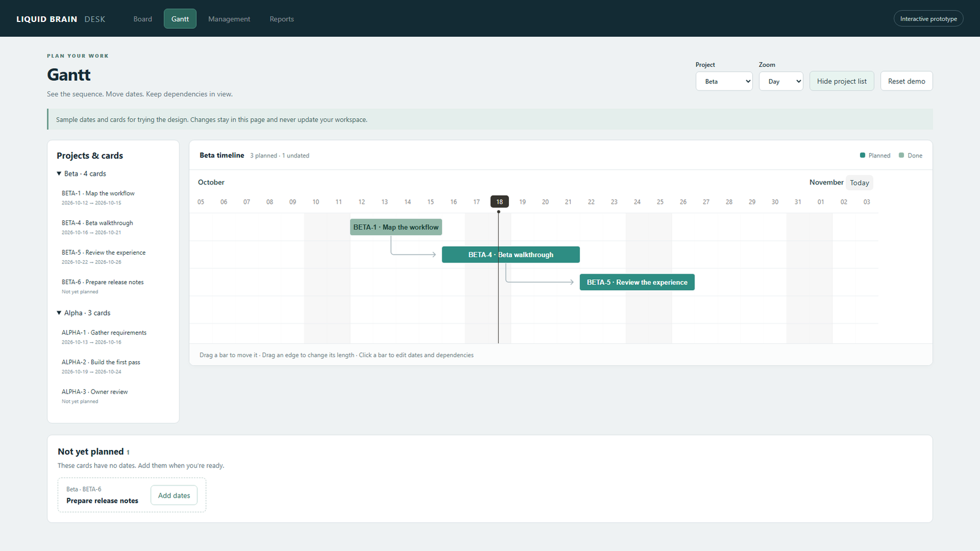
Task: Switch to the Management tab
Action: tap(229, 19)
